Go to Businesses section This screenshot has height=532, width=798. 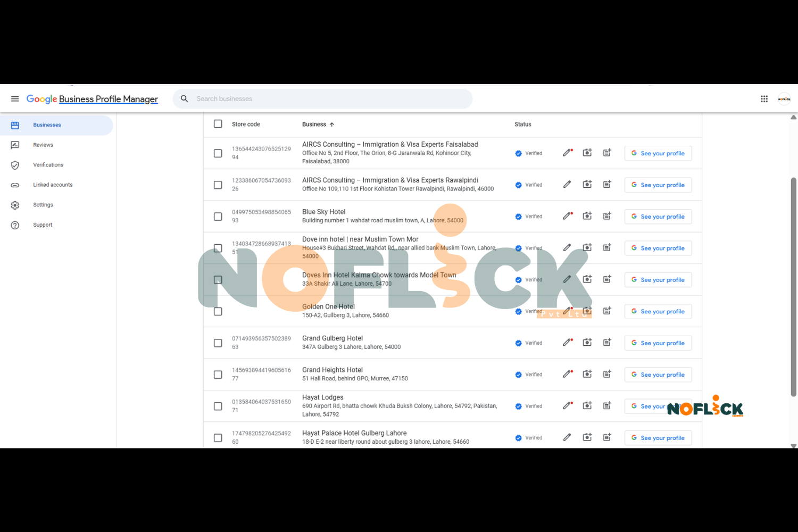[x=56, y=125]
